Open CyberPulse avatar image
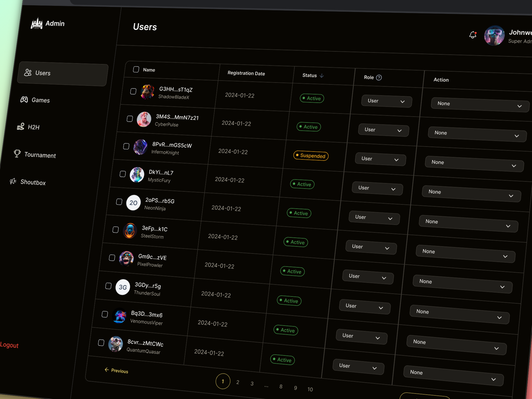This screenshot has height=399, width=532. (x=144, y=119)
